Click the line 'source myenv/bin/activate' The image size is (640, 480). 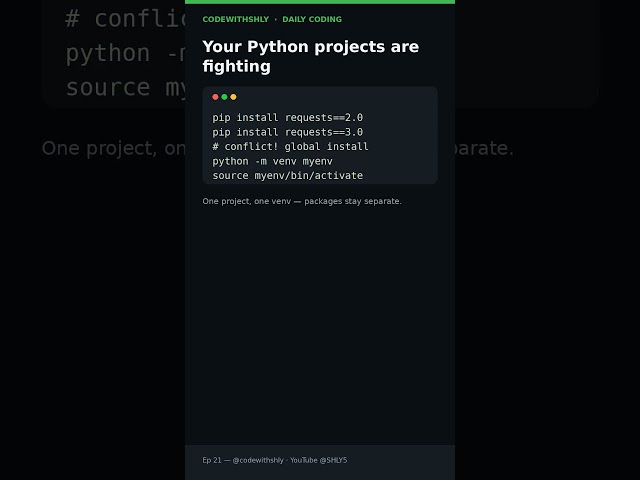pos(287,176)
